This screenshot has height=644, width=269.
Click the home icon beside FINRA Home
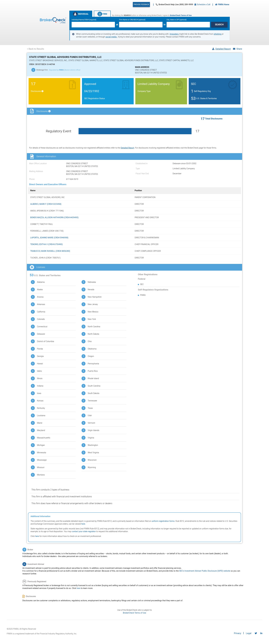(216, 4)
